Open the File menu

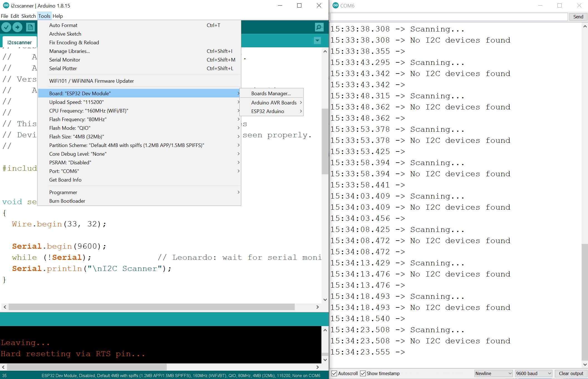4,16
